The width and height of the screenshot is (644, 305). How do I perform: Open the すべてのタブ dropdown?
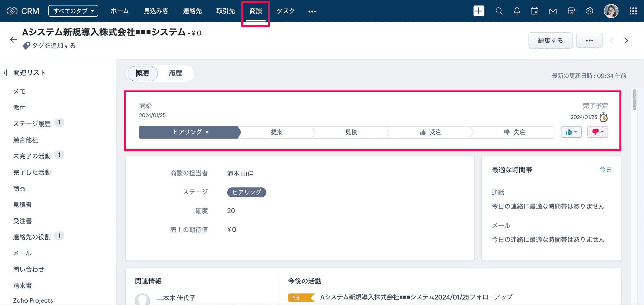(x=73, y=11)
